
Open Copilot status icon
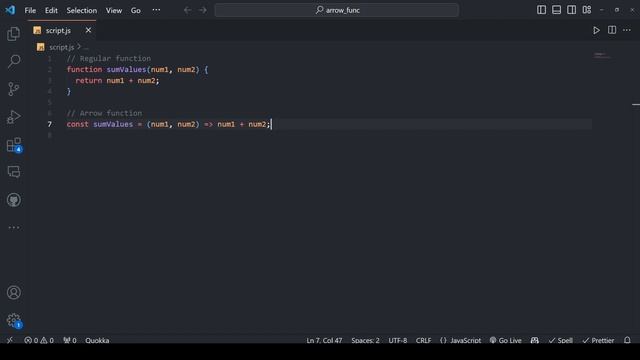535,340
